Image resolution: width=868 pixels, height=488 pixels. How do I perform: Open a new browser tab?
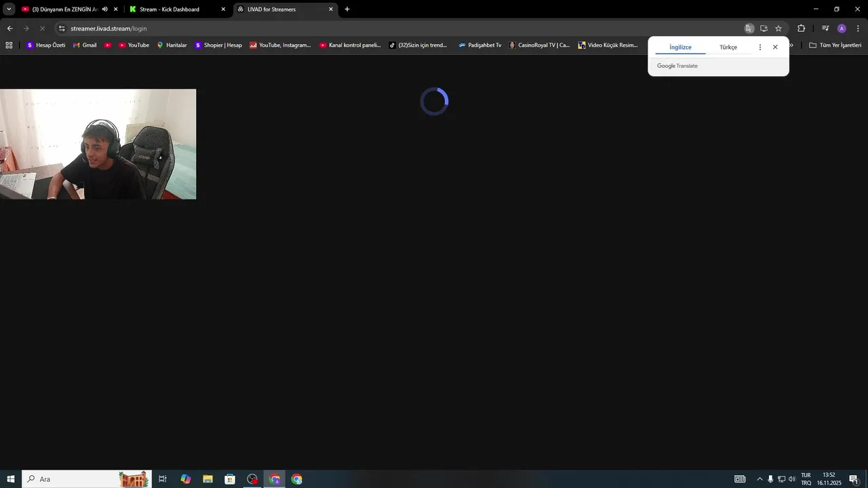(347, 9)
